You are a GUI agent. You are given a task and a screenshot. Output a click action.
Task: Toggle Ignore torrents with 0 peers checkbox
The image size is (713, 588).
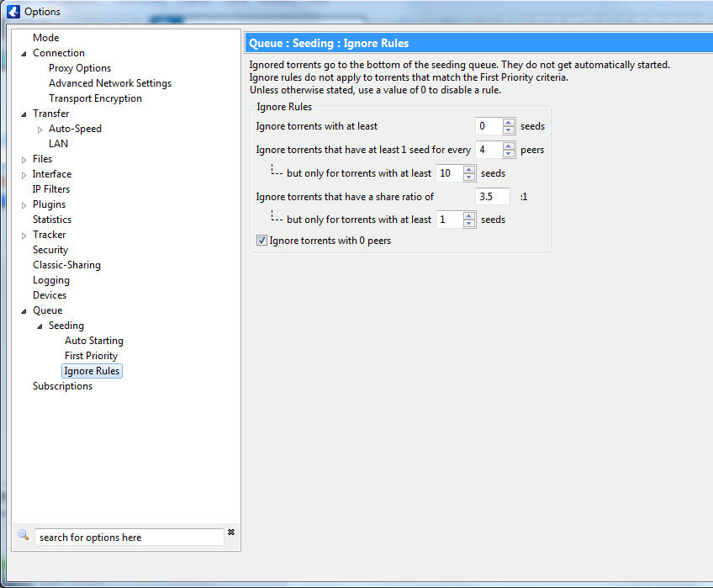point(261,241)
